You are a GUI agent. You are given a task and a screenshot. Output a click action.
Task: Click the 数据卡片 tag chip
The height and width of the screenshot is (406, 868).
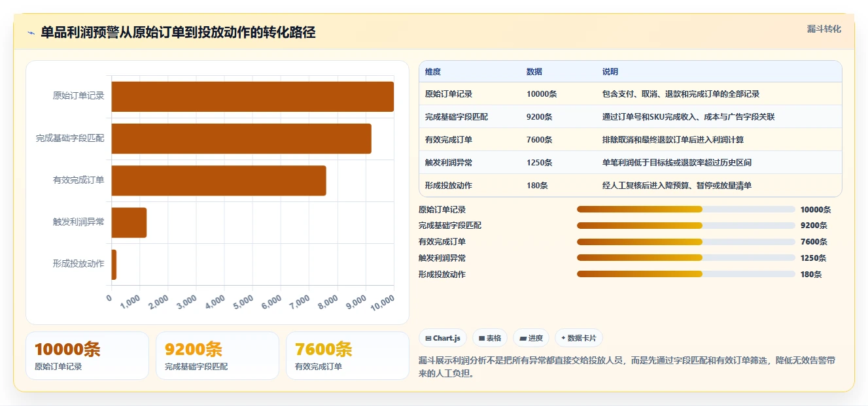tap(579, 338)
